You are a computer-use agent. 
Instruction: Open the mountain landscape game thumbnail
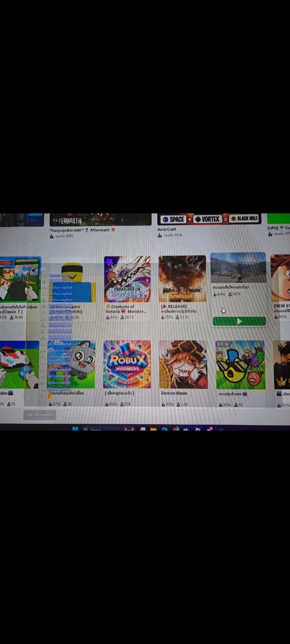238,268
